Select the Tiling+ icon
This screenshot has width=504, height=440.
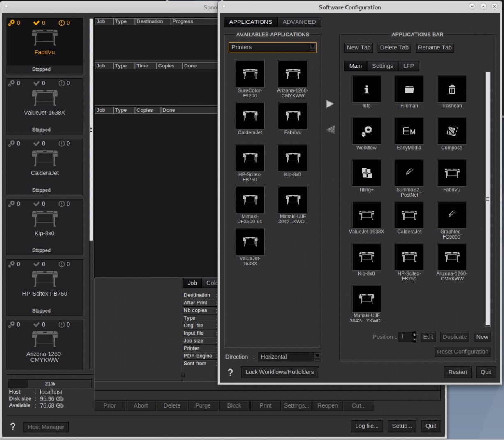[x=366, y=173]
